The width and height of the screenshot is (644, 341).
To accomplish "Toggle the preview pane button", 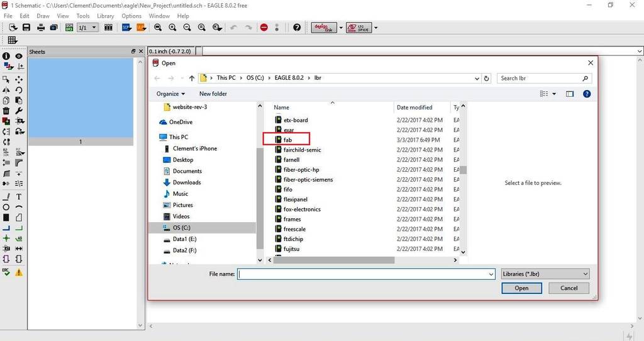I will point(570,94).
